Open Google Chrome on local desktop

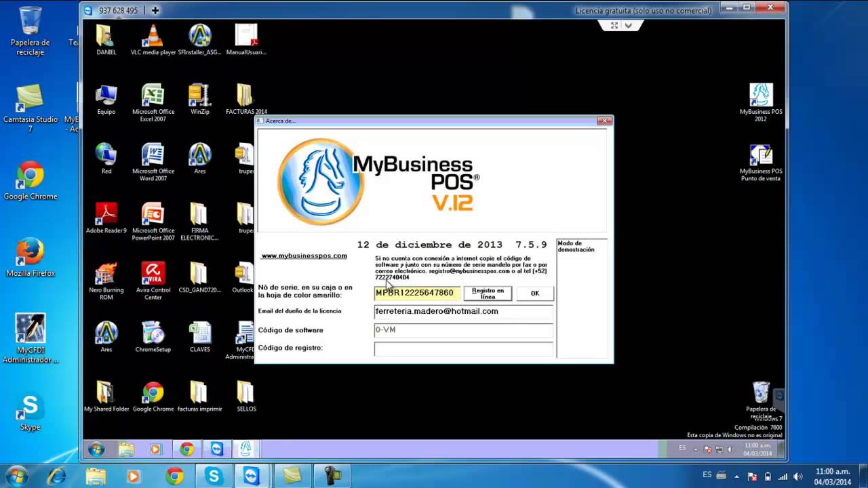click(x=31, y=180)
